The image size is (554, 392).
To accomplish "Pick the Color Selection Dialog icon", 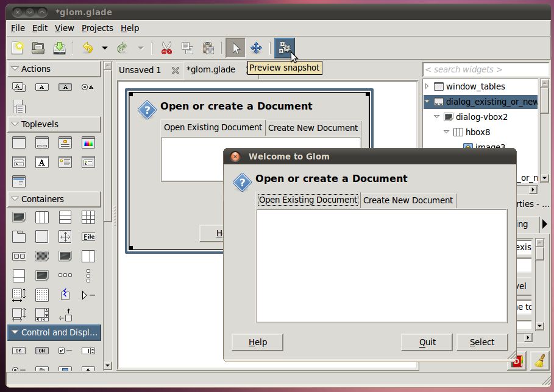I will point(88,142).
